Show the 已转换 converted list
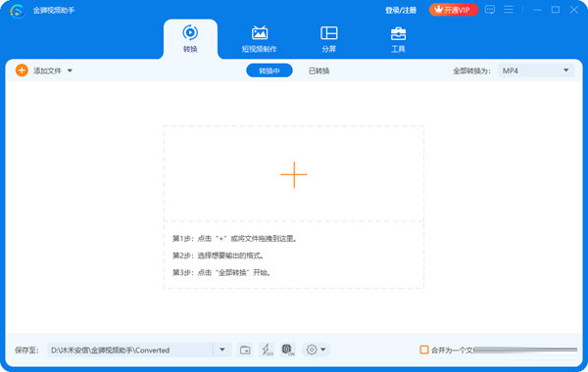Viewport: 588px width, 372px height. click(x=318, y=70)
